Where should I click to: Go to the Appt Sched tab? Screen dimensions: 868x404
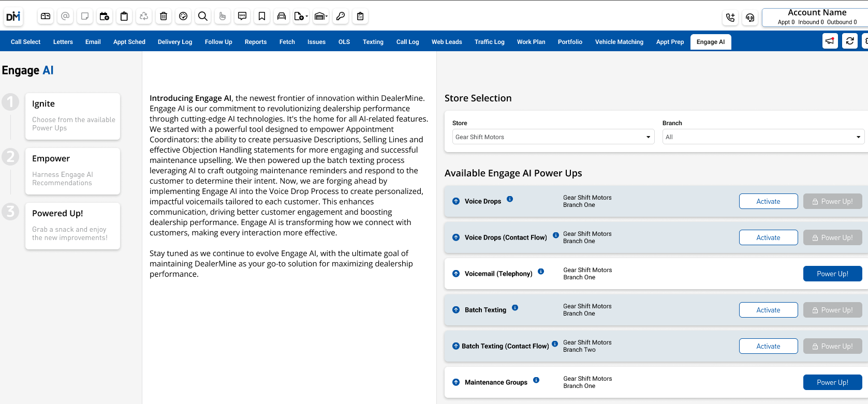coord(129,42)
